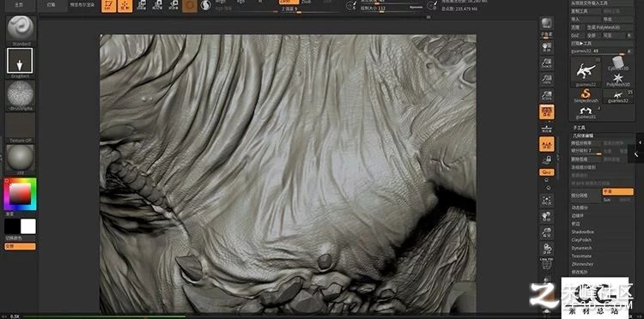The height and width of the screenshot is (319, 644).
Task: Click the BPR render sphere icon
Action: pos(546,23)
